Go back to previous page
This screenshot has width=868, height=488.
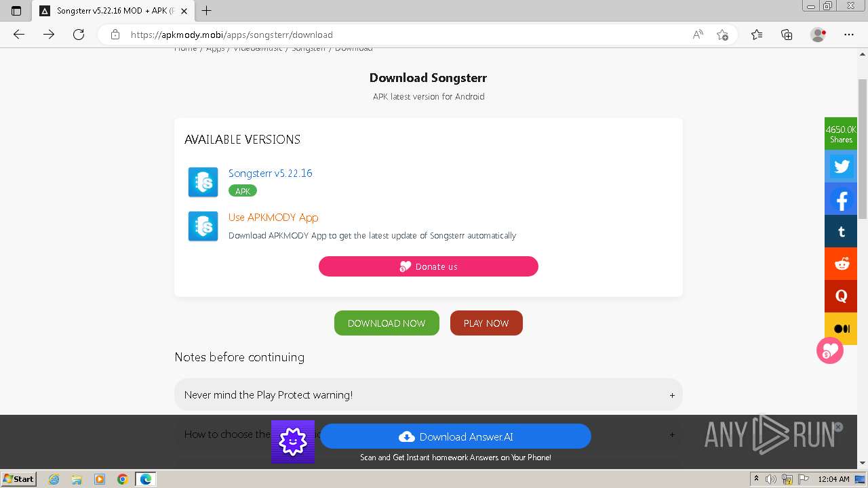coord(19,35)
